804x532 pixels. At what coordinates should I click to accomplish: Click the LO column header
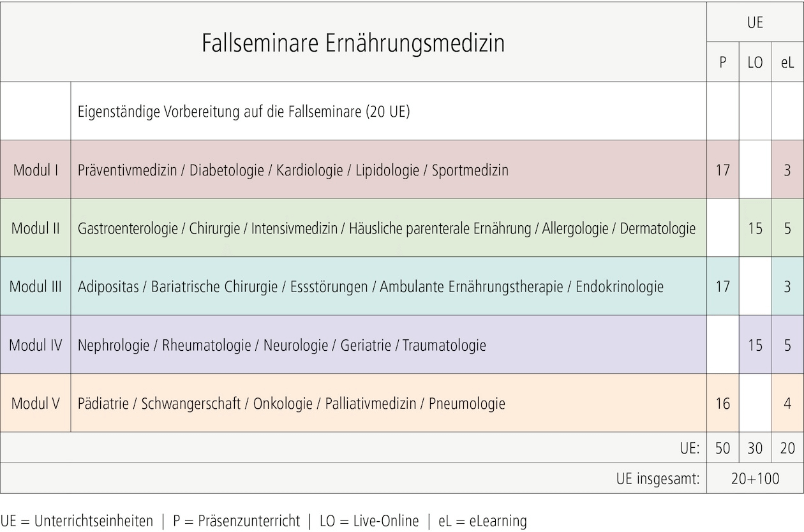pyautogui.click(x=755, y=63)
